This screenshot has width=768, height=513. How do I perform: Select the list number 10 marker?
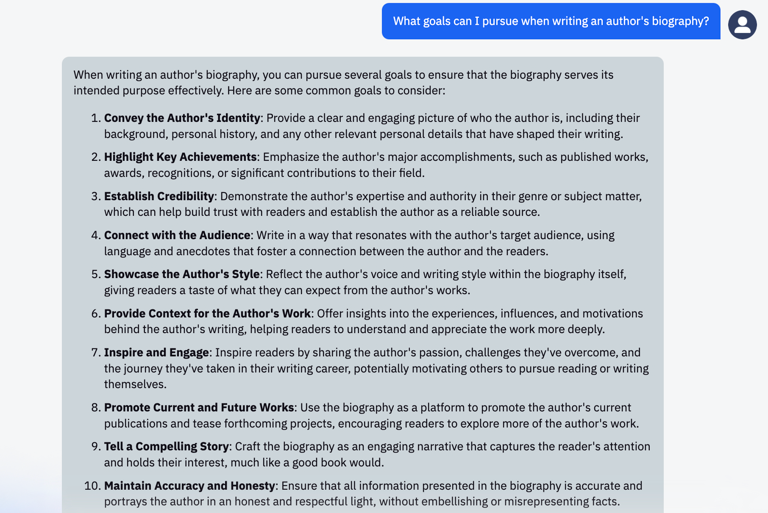pyautogui.click(x=93, y=486)
